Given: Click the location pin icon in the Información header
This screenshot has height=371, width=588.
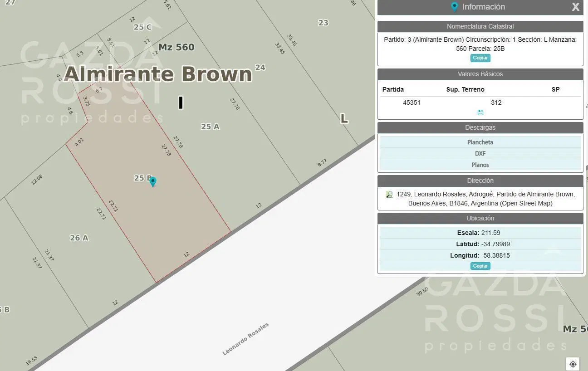Looking at the screenshot, I should point(454,7).
